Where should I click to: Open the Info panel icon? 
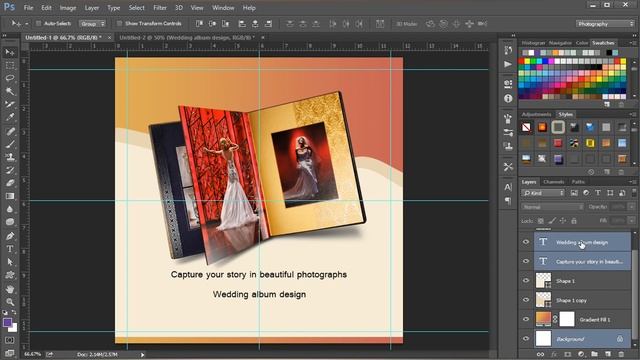(508, 98)
